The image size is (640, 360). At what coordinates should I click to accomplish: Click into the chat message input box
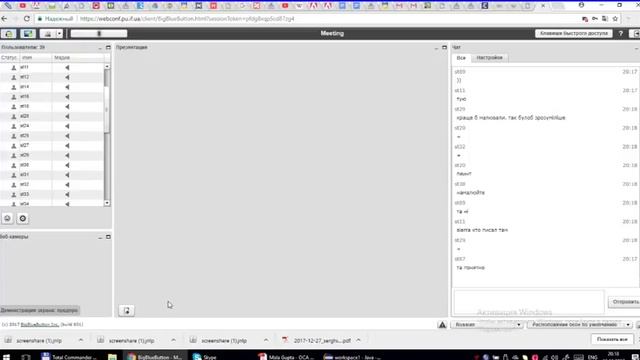(528, 302)
